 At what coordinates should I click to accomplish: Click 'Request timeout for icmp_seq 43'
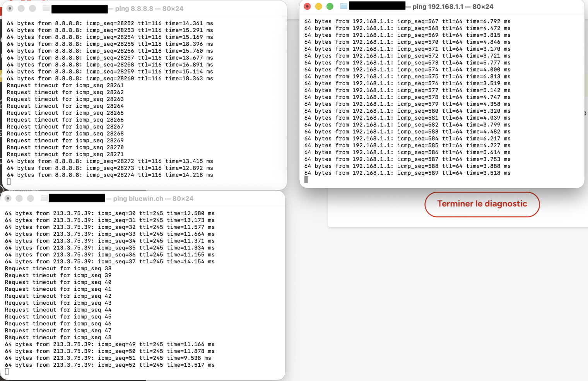(x=58, y=303)
